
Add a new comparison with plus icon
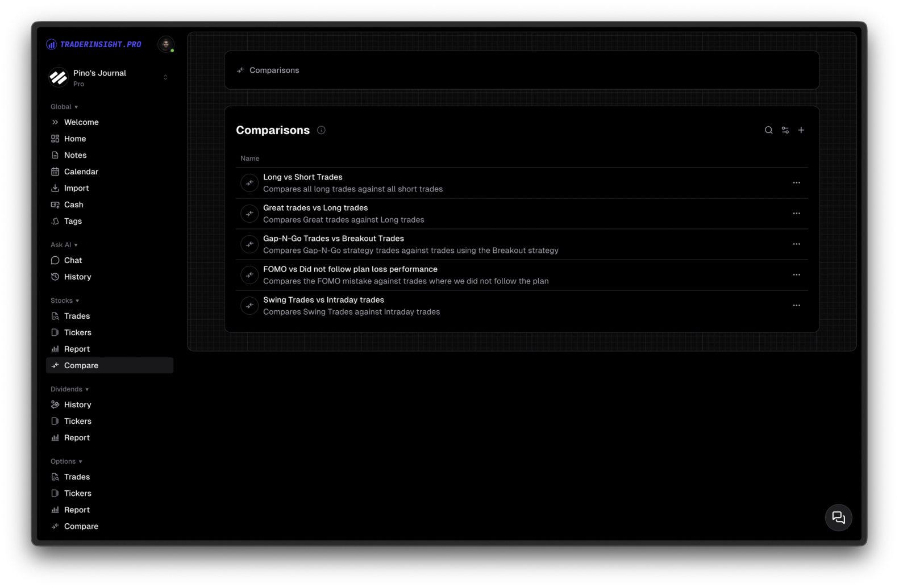coord(801,130)
